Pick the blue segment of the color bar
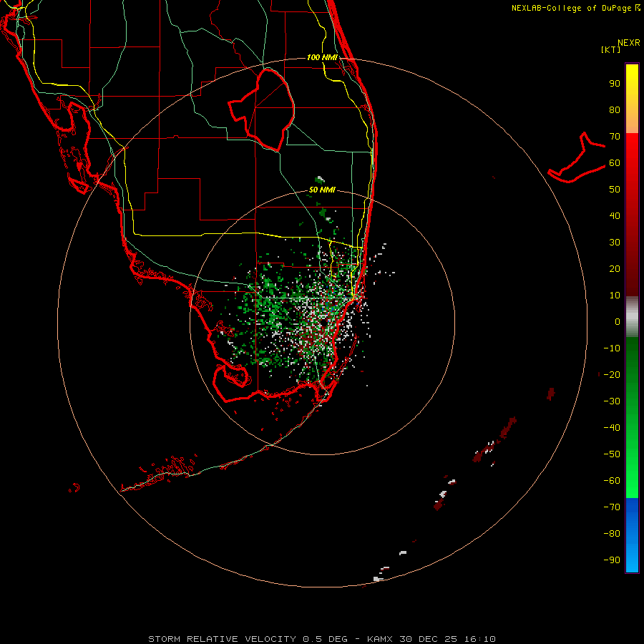Screen dimensions: 644x644 [632, 535]
